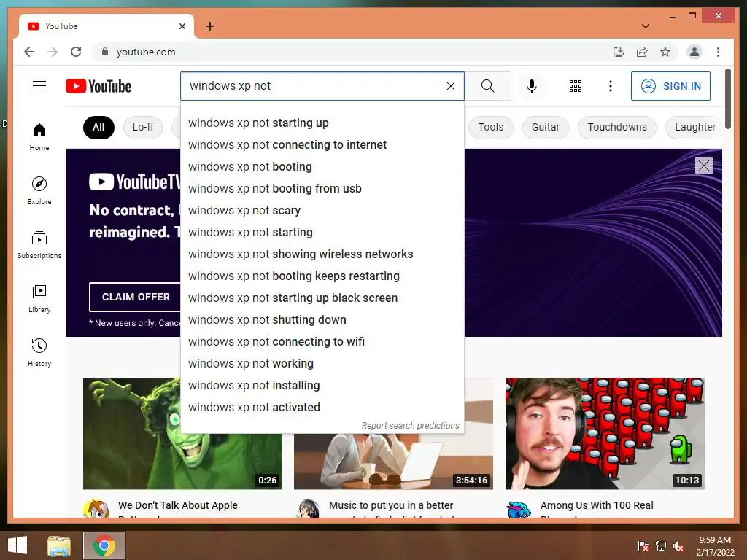Image resolution: width=747 pixels, height=560 pixels.
Task: Select the YouTube browser tab
Action: pos(107,26)
